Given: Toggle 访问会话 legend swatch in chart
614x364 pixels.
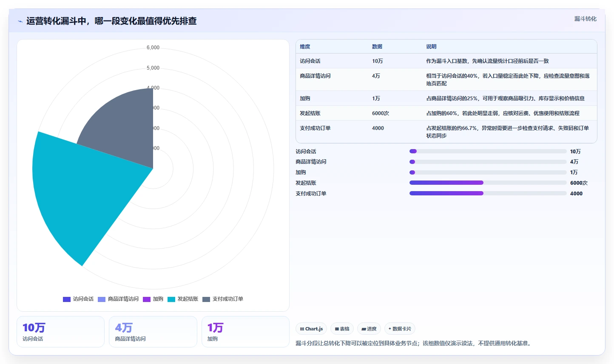Looking at the screenshot, I should tap(67, 299).
